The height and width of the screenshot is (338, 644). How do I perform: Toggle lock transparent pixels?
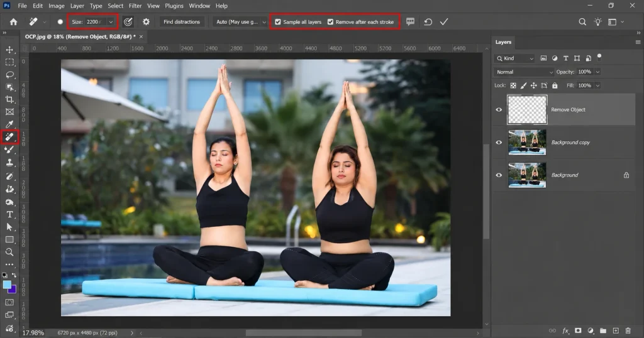[x=513, y=85]
